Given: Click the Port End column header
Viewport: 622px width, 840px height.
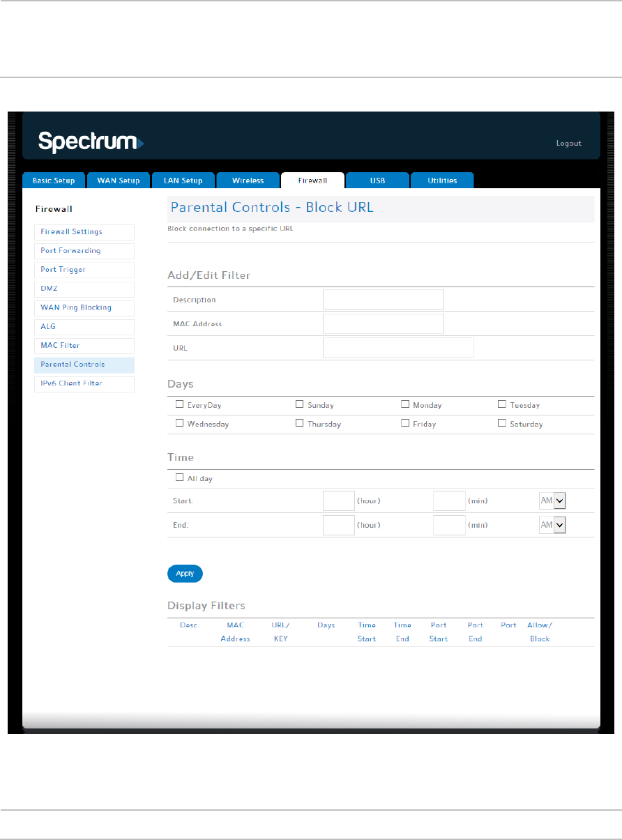Looking at the screenshot, I should 476,632.
